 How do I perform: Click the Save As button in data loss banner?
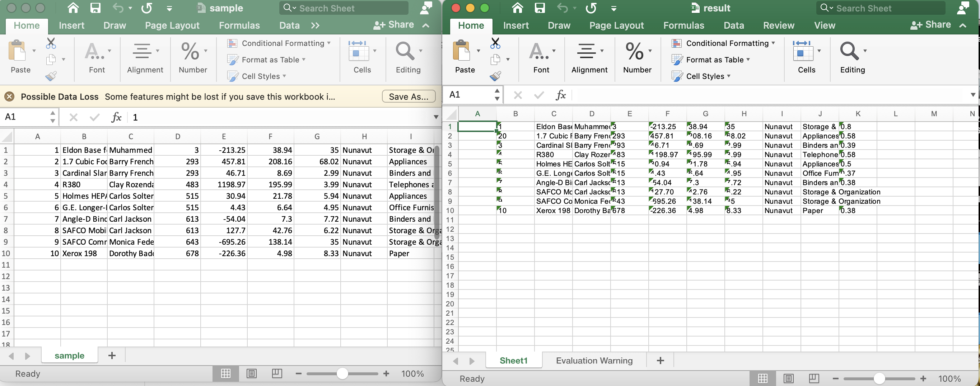(409, 96)
